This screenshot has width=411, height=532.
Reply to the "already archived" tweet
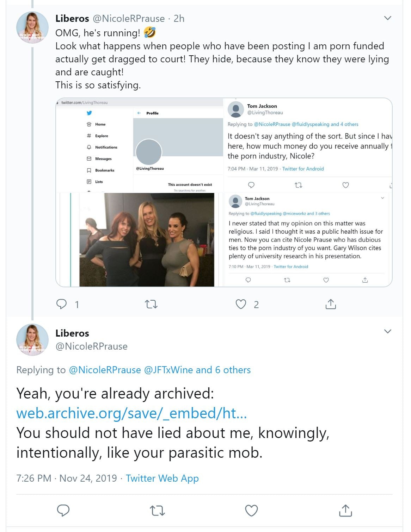click(63, 510)
